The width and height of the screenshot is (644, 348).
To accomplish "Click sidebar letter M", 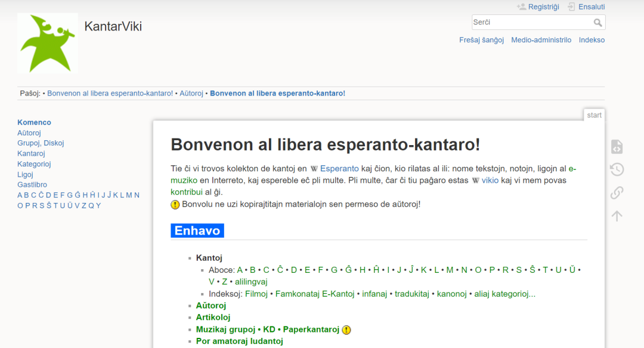I will pos(129,195).
